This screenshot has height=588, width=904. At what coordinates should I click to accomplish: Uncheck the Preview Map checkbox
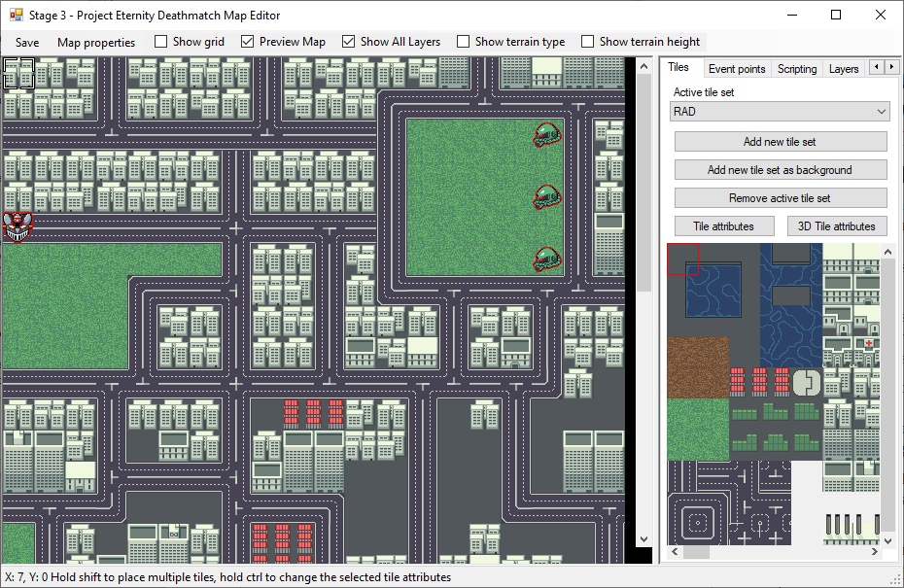(247, 42)
